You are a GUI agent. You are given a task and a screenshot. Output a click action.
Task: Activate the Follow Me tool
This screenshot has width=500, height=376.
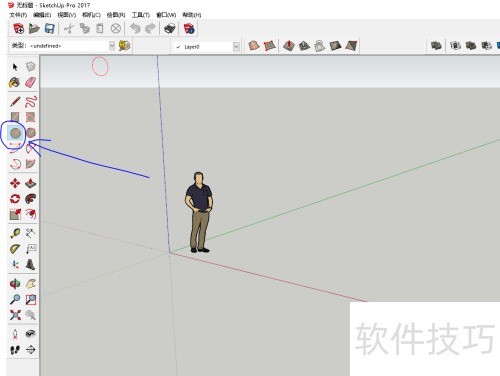[30, 199]
